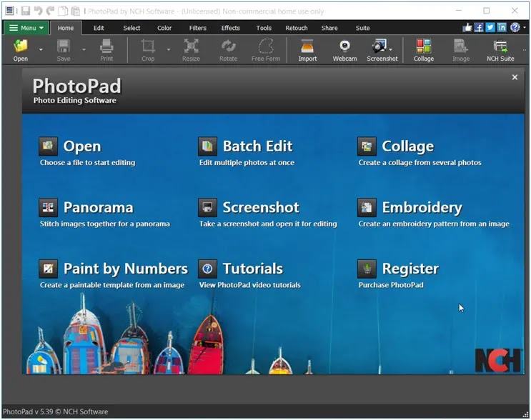Close the PhotoPad welcome panel
Image resolution: width=531 pixels, height=420 pixels.
click(x=515, y=77)
